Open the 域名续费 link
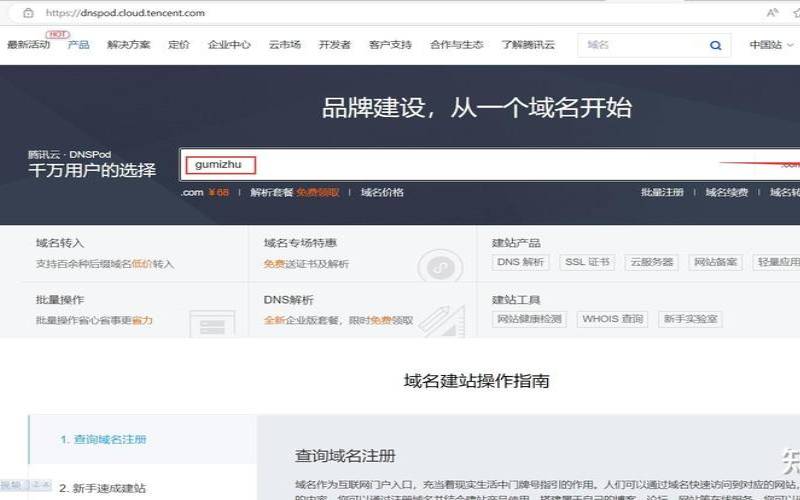 [727, 192]
